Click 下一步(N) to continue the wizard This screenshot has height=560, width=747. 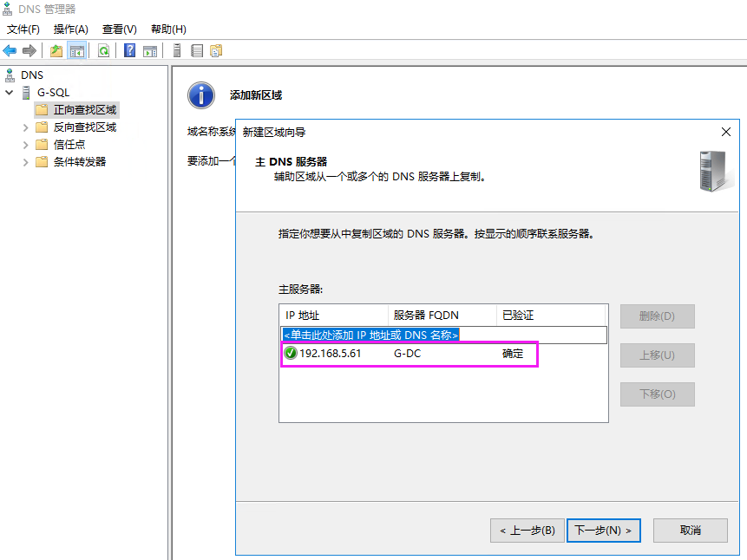pyautogui.click(x=603, y=531)
